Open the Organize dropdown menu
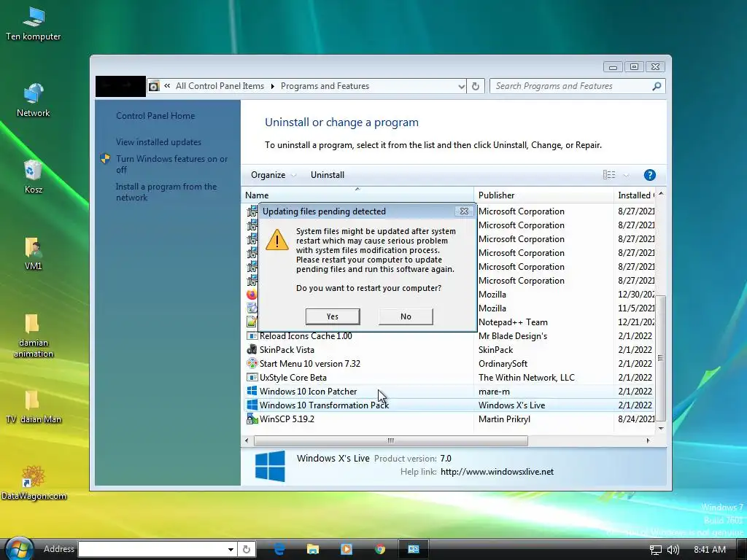 pyautogui.click(x=273, y=175)
